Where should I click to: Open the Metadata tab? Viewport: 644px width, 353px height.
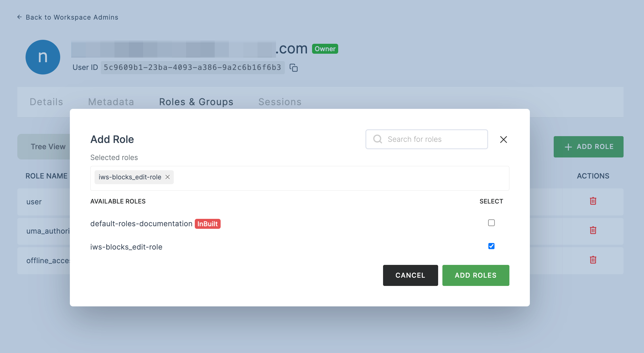pos(111,101)
